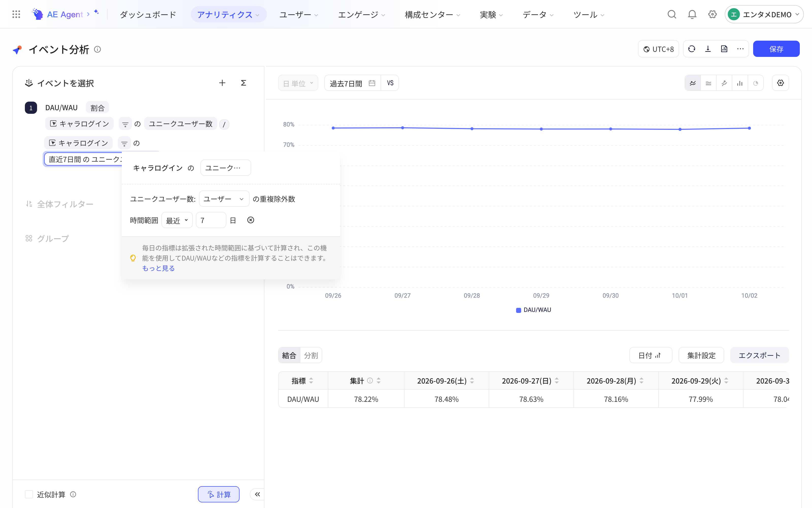The image size is (812, 508).
Task: Open the エンゲージ menu
Action: (x=361, y=14)
